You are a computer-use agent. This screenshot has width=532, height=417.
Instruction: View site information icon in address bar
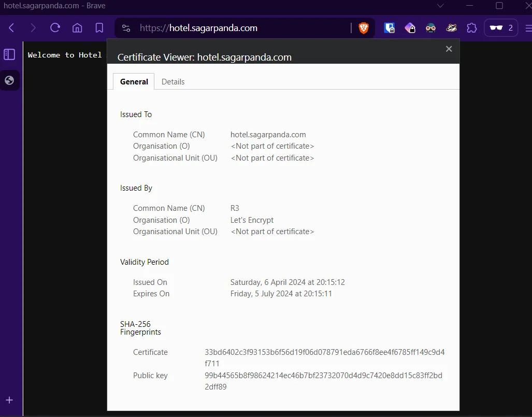click(x=126, y=28)
